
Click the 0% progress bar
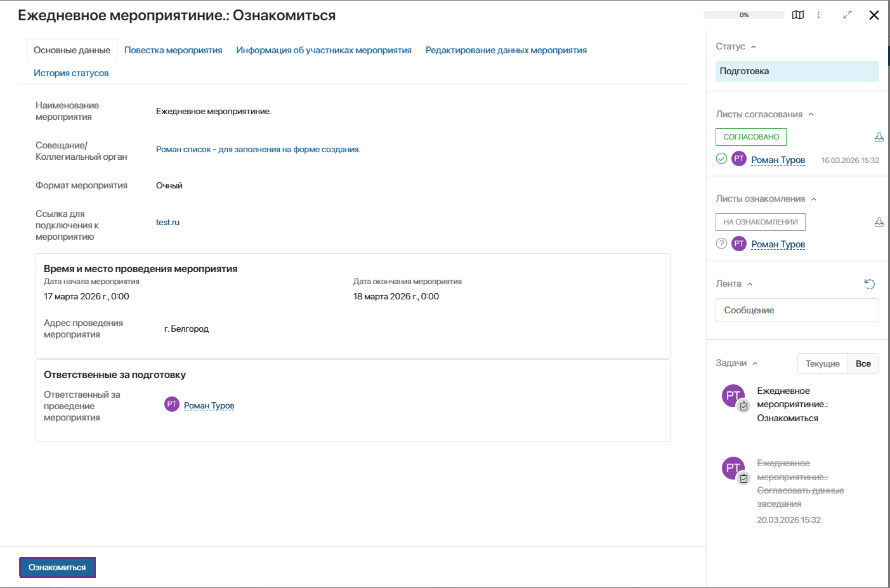coord(743,15)
